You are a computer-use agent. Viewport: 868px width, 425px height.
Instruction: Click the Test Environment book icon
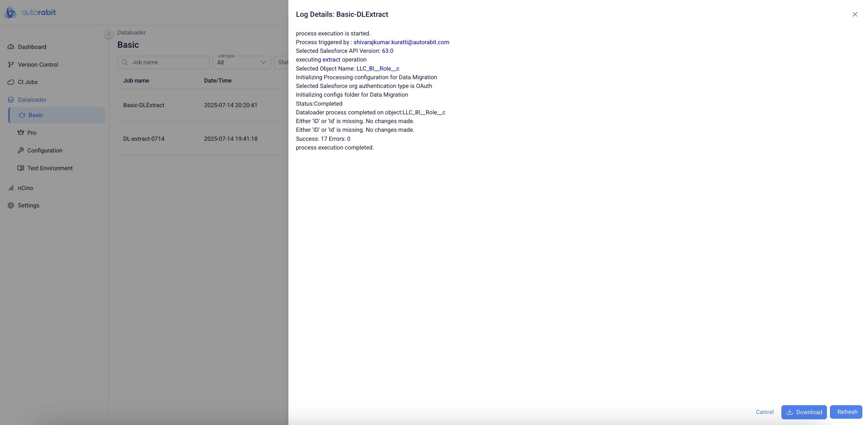(x=21, y=168)
